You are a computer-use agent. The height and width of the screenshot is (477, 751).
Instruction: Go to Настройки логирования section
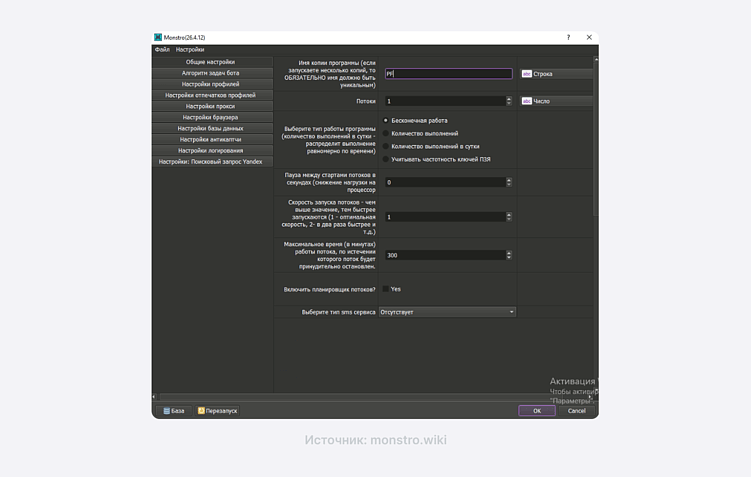point(212,150)
